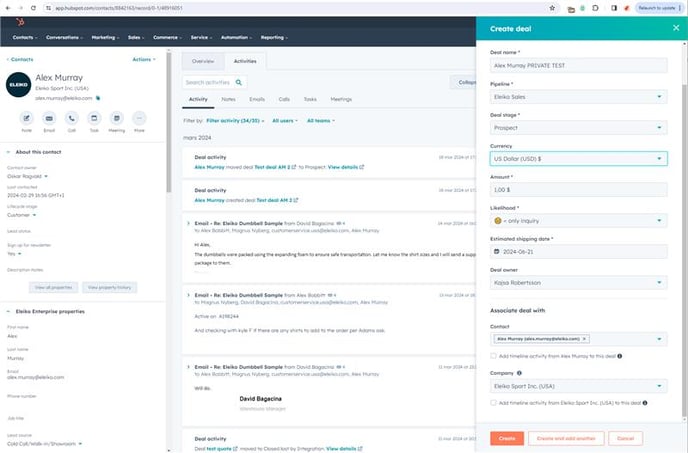The image size is (688, 453).
Task: Click the search magnifier in Search activities
Action: click(240, 82)
